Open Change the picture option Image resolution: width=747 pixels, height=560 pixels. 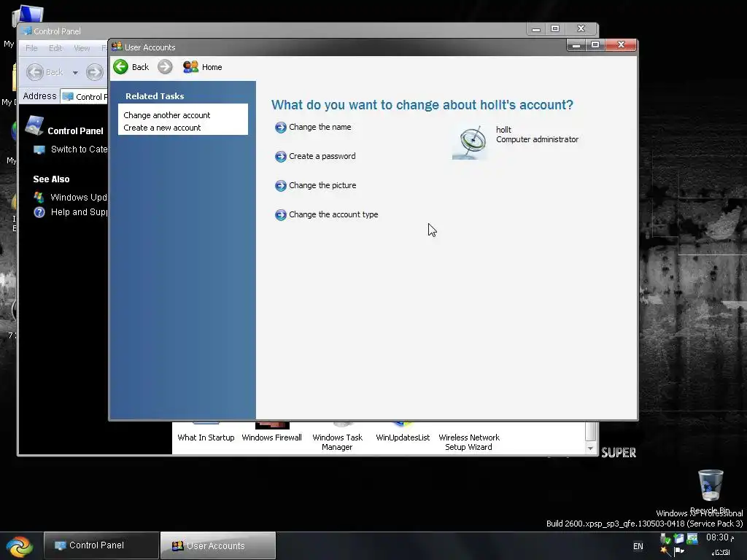click(322, 185)
